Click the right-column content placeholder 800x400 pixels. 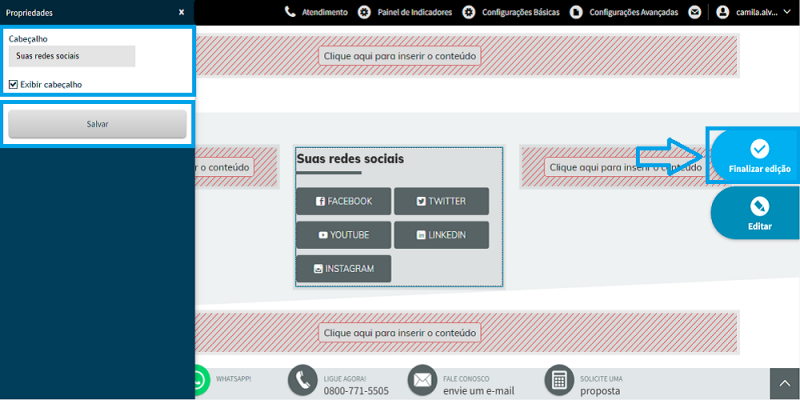626,167
